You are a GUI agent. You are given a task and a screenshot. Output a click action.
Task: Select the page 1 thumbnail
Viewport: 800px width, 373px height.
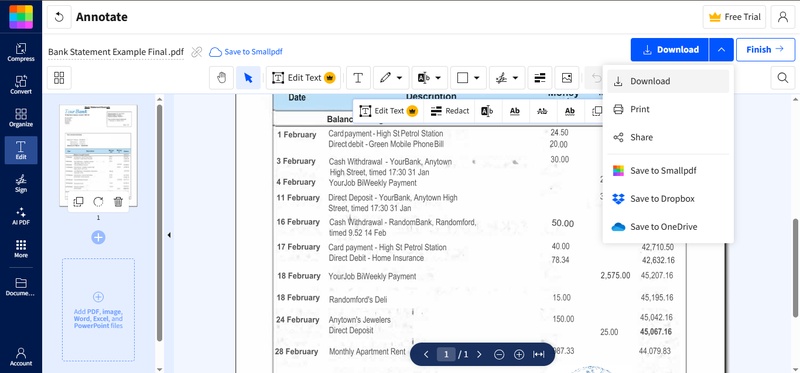click(x=98, y=156)
